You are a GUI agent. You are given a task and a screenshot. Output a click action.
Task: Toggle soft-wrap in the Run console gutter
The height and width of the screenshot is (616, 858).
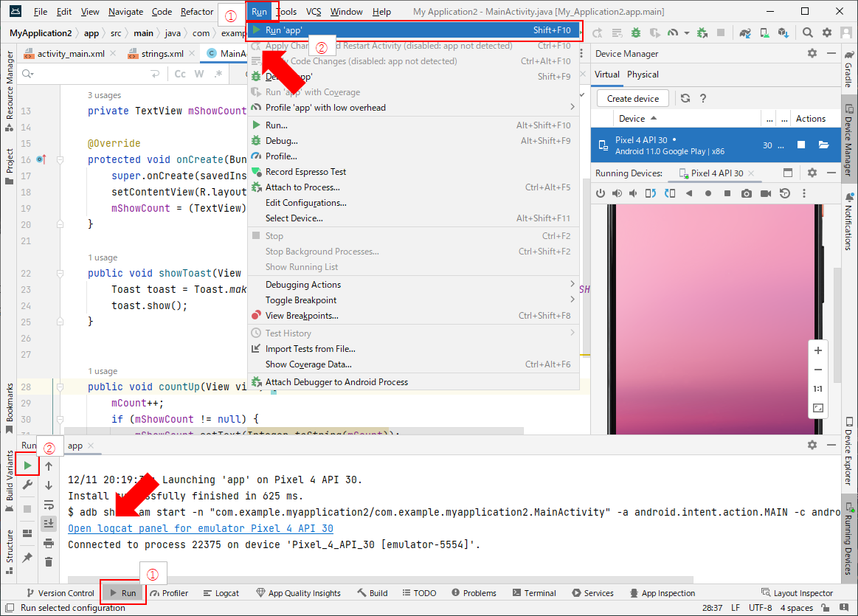click(x=49, y=504)
